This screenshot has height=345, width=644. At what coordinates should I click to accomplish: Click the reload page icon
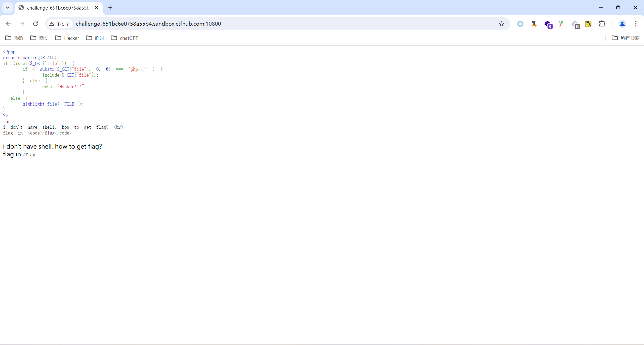[x=35, y=24]
